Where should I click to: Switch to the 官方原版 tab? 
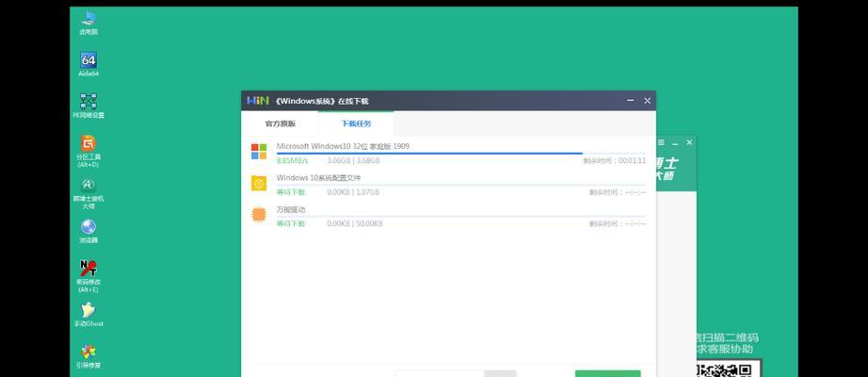[281, 123]
